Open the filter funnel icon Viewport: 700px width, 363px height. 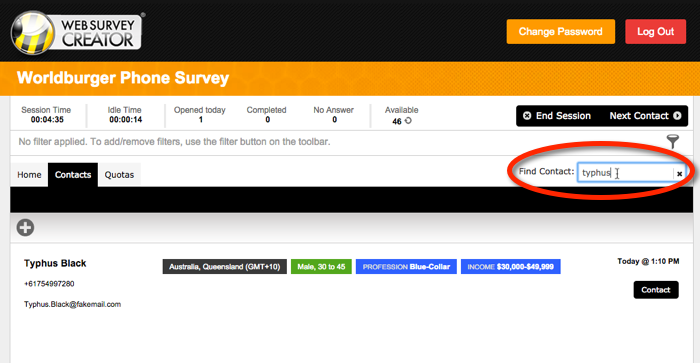(x=673, y=142)
